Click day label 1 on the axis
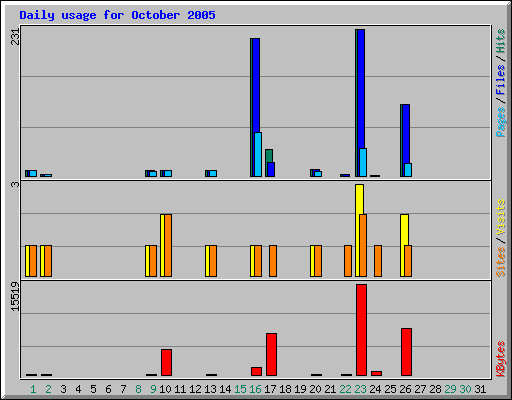Viewport: 512px width, 400px height. (33, 389)
